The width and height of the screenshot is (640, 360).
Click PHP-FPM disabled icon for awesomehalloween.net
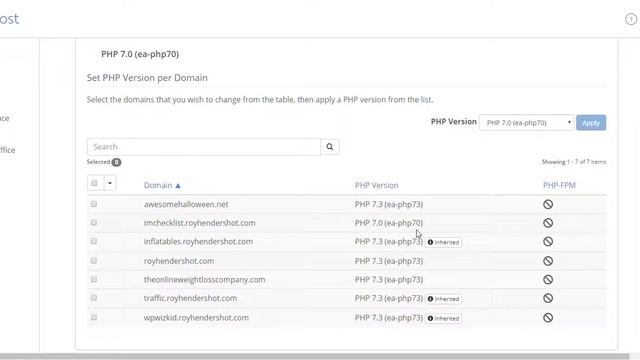548,204
